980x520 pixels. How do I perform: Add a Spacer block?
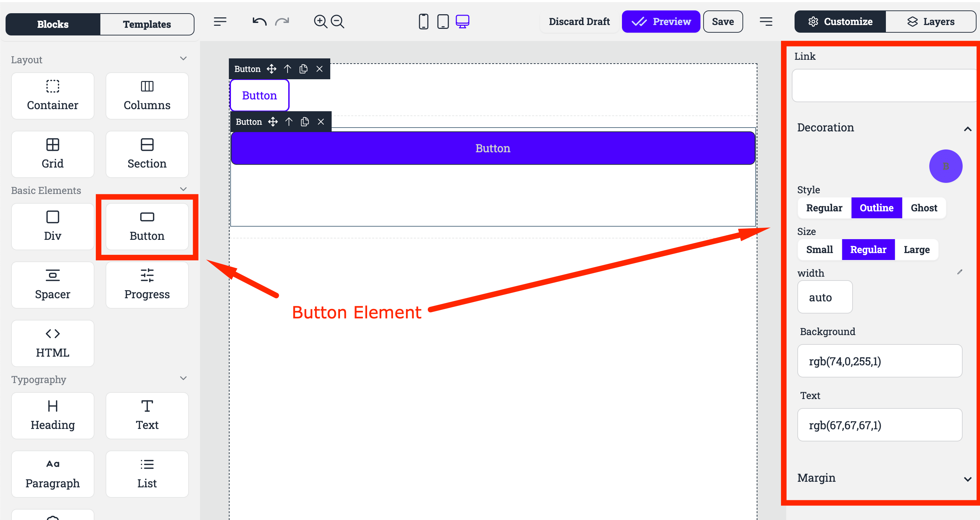pos(52,285)
